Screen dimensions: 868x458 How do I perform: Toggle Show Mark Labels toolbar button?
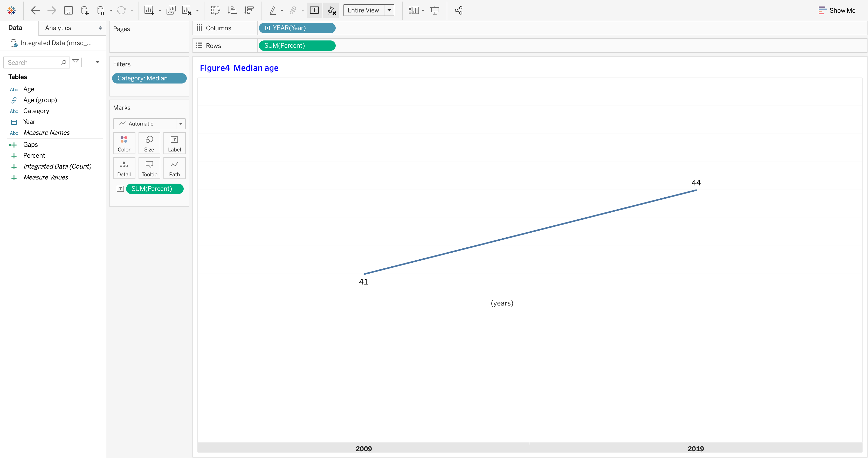pyautogui.click(x=314, y=10)
